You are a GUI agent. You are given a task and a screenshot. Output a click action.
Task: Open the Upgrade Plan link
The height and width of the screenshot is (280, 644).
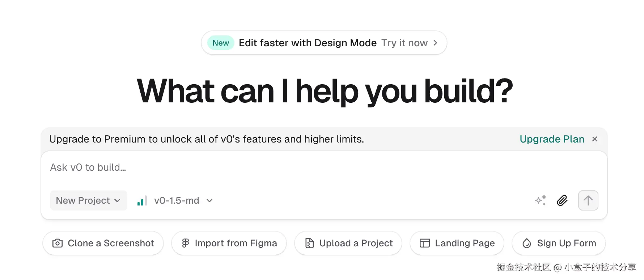[x=552, y=139]
